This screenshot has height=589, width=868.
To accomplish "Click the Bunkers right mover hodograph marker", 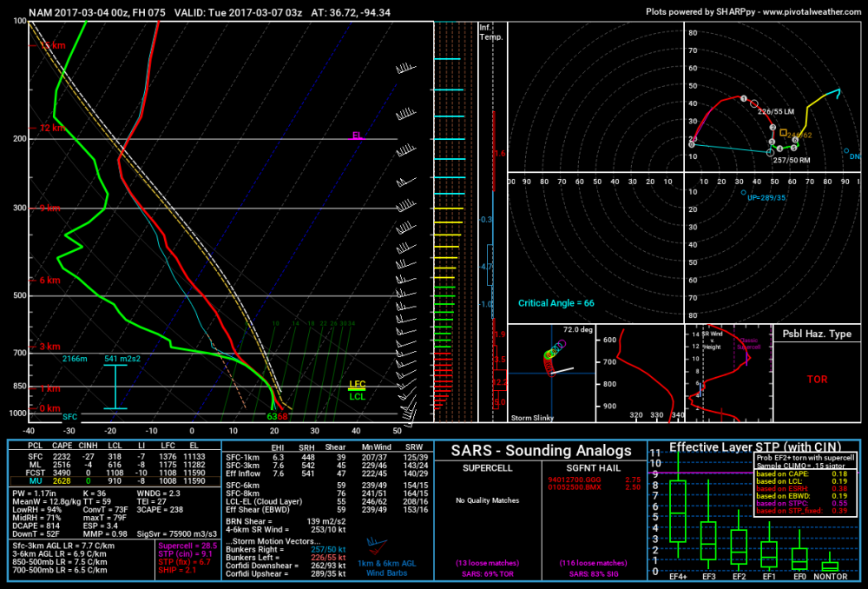I will [770, 152].
